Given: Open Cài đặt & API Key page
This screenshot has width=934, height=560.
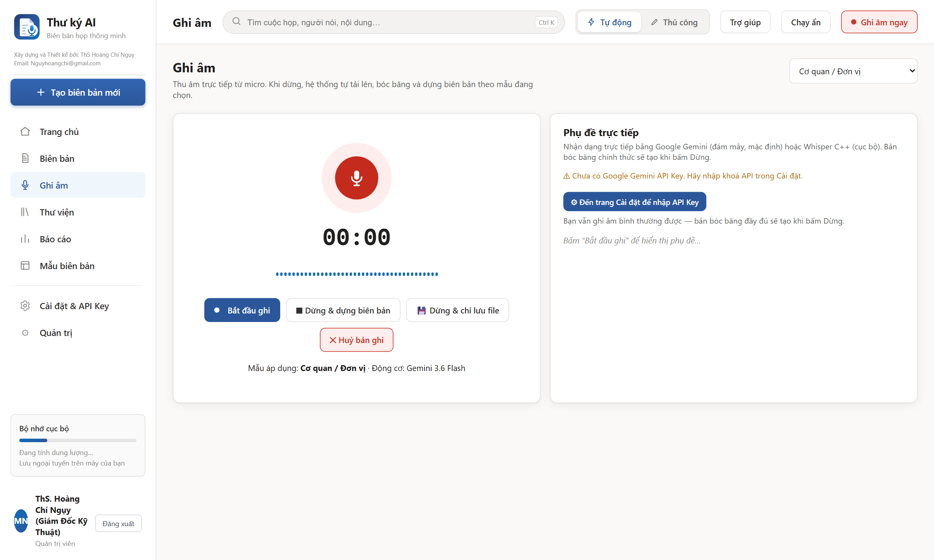Looking at the screenshot, I should click(x=78, y=306).
